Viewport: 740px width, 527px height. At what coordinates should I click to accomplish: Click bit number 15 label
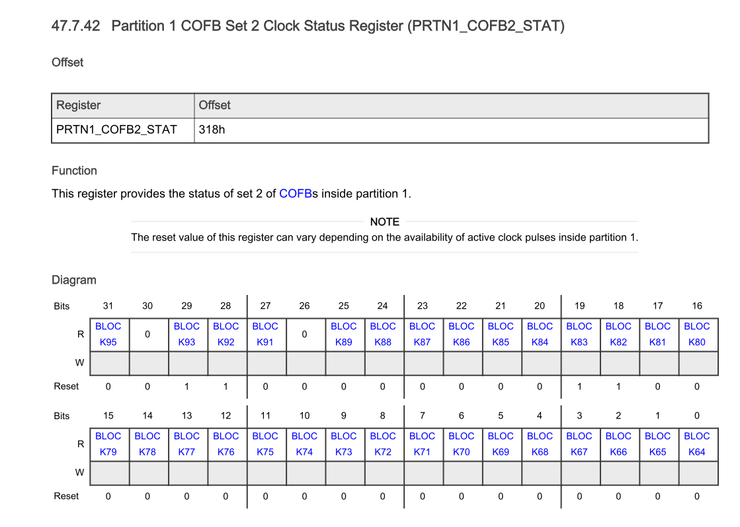click(x=108, y=416)
